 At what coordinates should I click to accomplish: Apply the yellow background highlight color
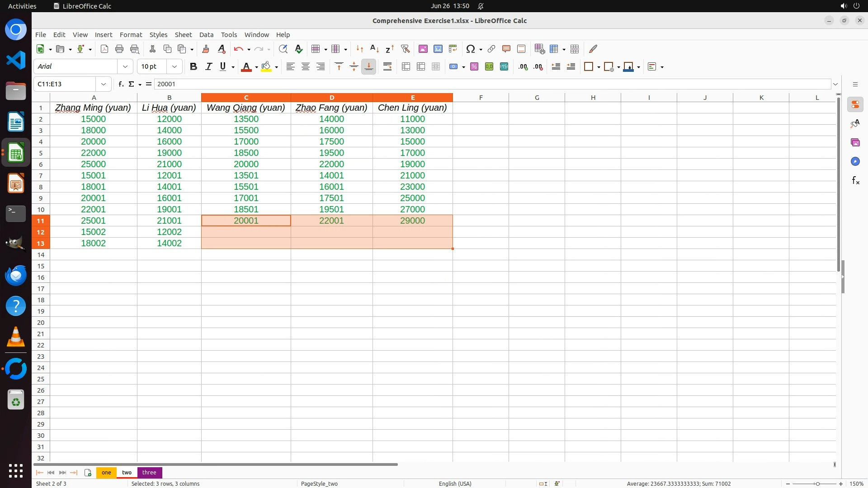266,66
